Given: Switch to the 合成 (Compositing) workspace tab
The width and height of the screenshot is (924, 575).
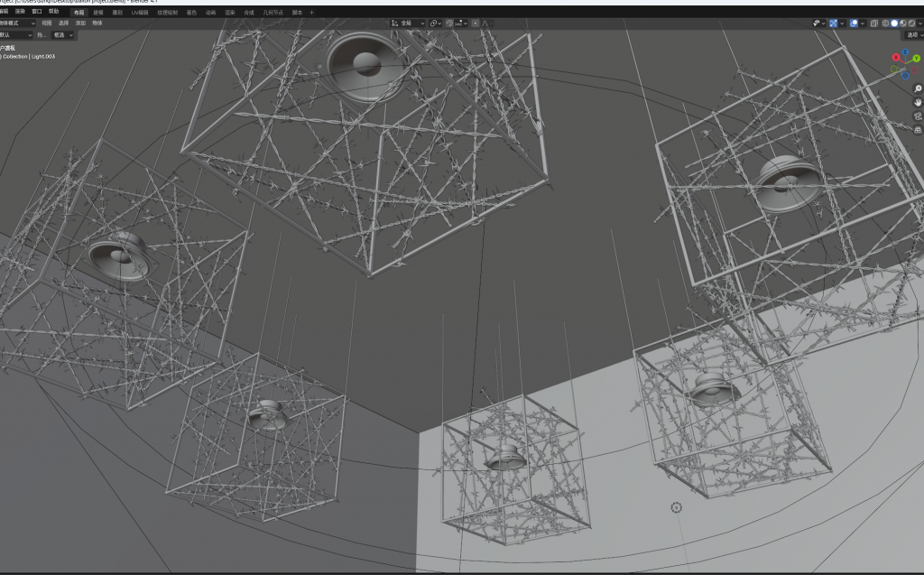Looking at the screenshot, I should pyautogui.click(x=249, y=13).
